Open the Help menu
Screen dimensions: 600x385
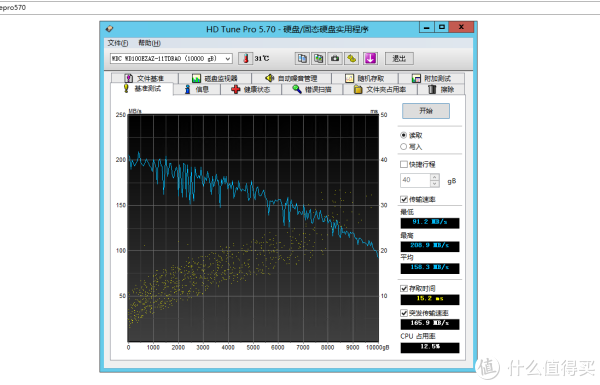pyautogui.click(x=149, y=43)
